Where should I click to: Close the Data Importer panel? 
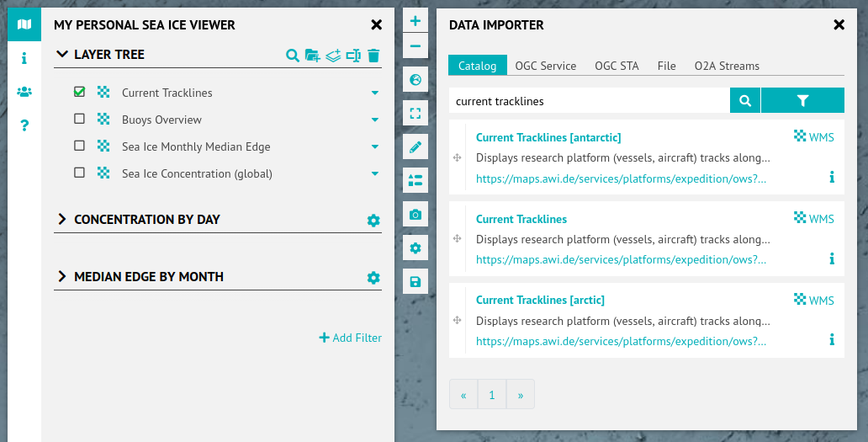[x=839, y=24]
